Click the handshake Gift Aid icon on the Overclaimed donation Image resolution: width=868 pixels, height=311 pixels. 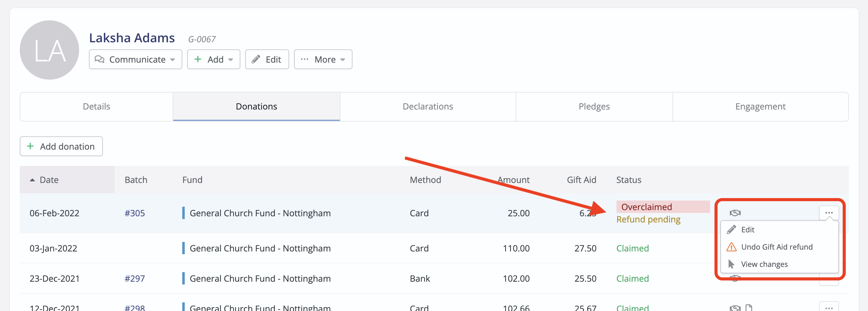[735, 212]
